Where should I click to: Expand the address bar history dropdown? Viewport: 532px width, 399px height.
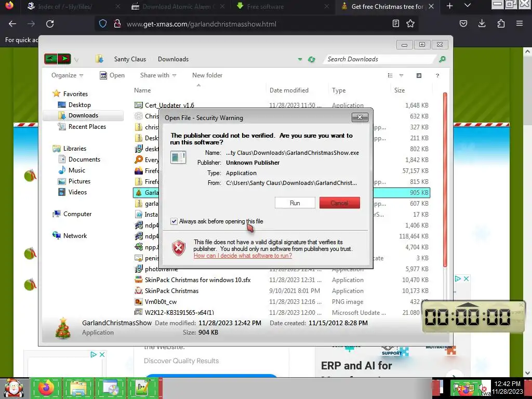click(x=300, y=59)
